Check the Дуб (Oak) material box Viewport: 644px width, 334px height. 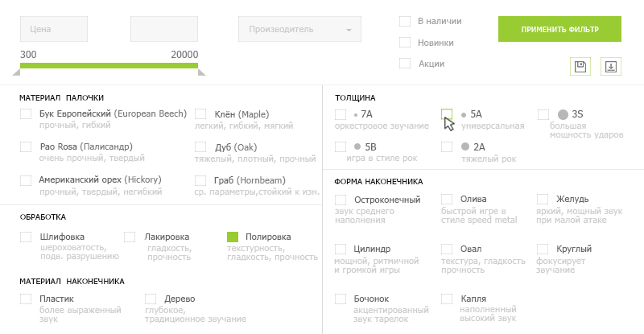point(200,146)
